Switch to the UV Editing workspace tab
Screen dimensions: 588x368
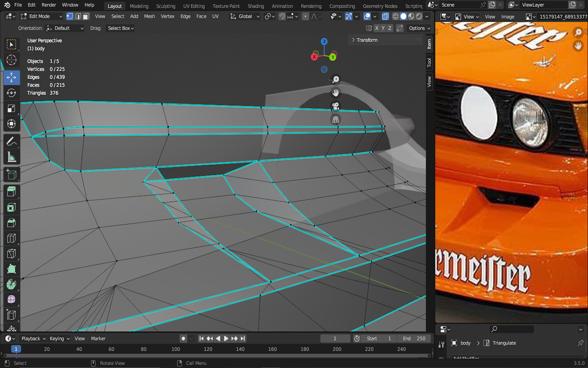click(x=194, y=6)
